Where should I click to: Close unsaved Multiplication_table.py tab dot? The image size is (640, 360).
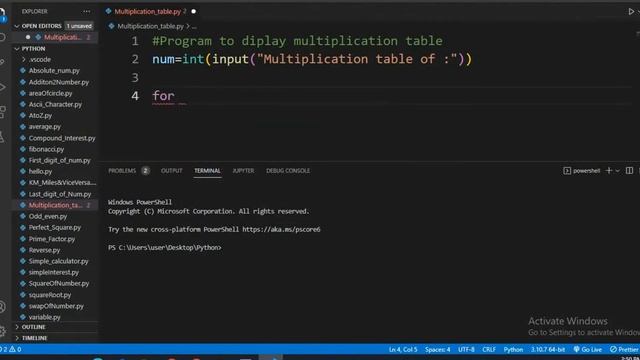click(x=193, y=11)
